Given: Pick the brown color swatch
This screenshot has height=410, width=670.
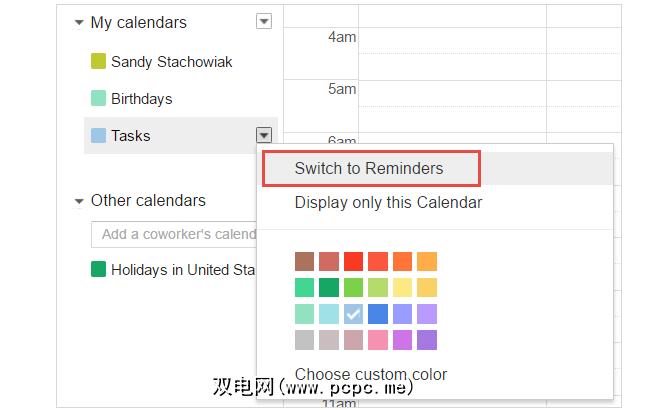Looking at the screenshot, I should point(305,262).
